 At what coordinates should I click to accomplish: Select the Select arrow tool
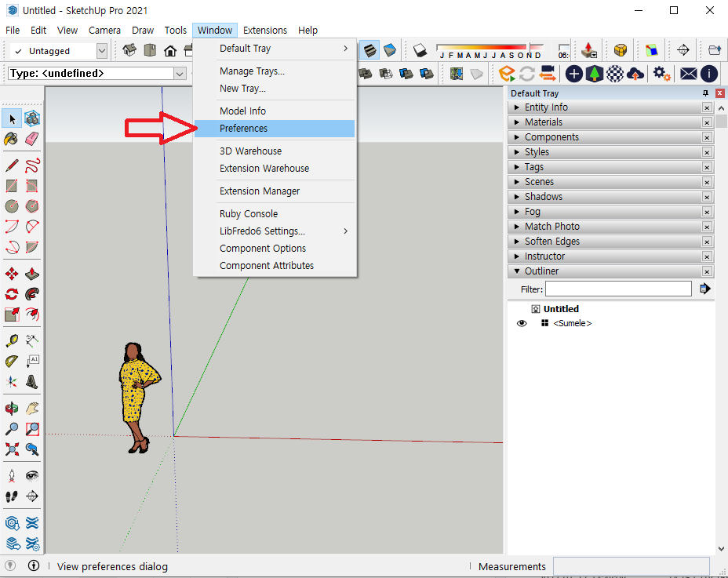(12, 119)
